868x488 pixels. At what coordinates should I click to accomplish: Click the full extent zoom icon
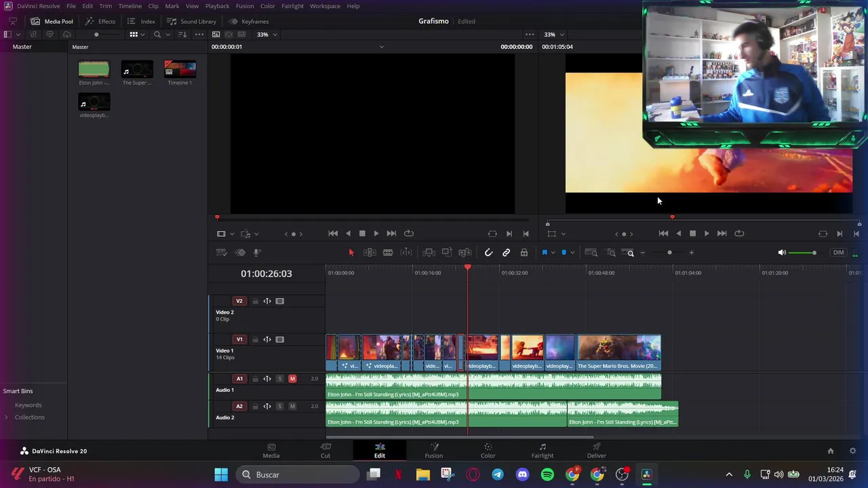coord(591,253)
